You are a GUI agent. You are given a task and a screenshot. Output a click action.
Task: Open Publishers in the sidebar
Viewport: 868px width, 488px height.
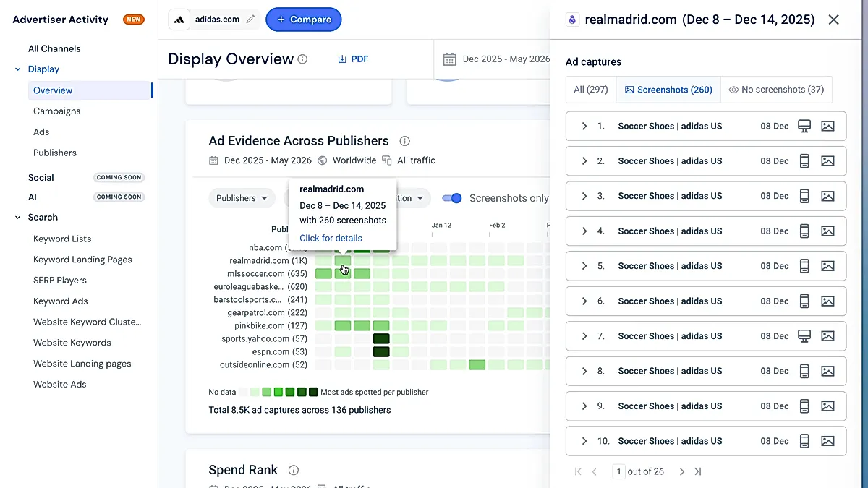coord(55,153)
